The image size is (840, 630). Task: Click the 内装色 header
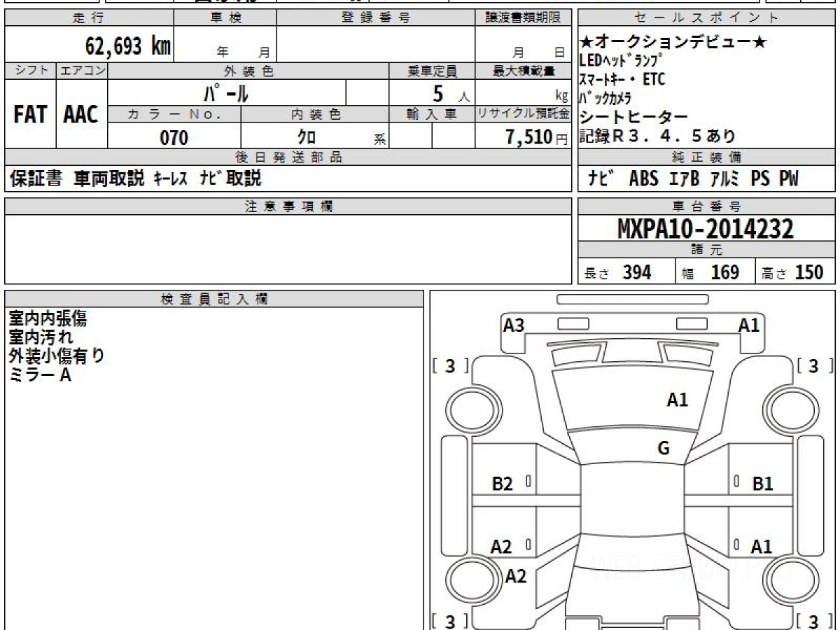click(314, 115)
